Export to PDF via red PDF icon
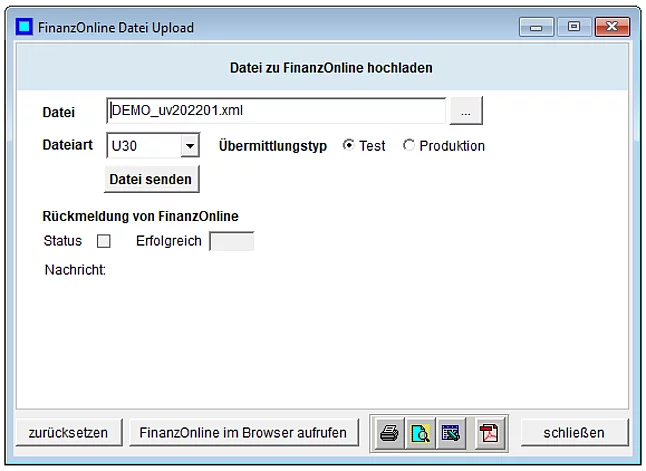The image size is (646, 471). coord(489,433)
